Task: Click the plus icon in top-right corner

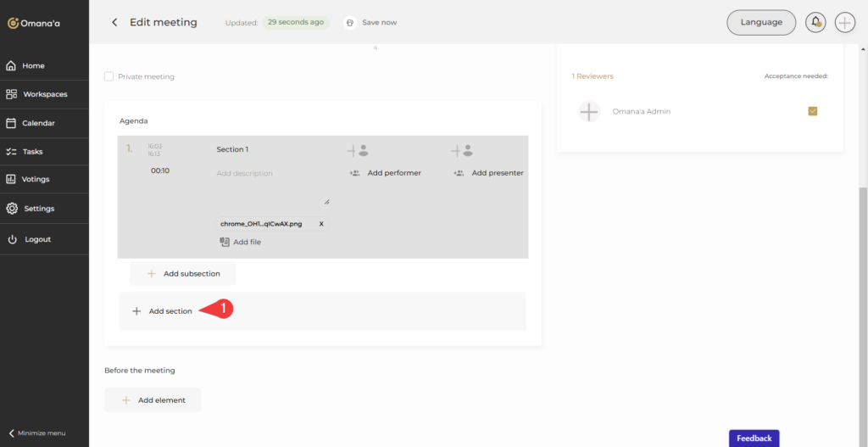Action: pyautogui.click(x=844, y=23)
